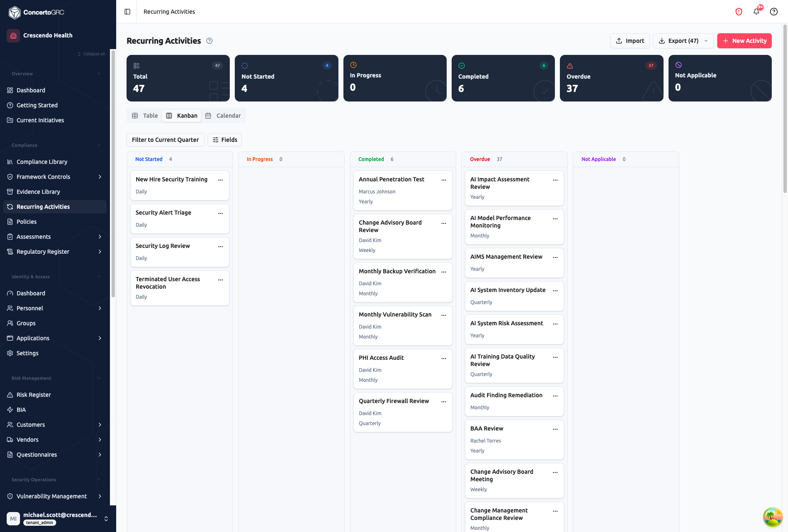Open options menu on AIMS Management Review card
This screenshot has width=788, height=532.
click(x=555, y=257)
